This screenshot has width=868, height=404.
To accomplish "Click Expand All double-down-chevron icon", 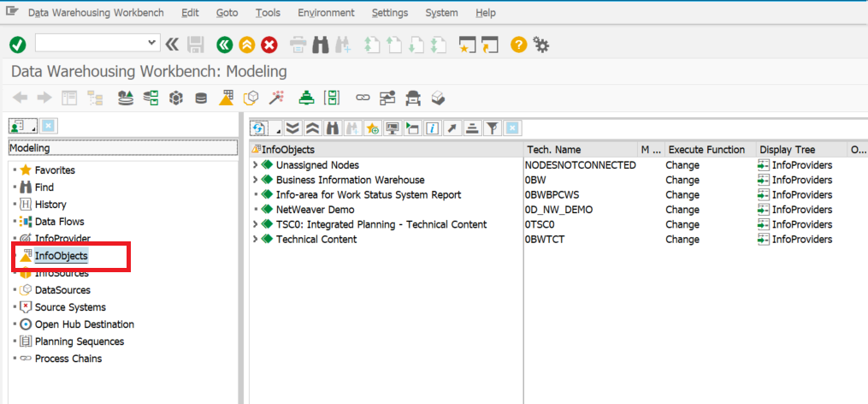I will (x=293, y=128).
